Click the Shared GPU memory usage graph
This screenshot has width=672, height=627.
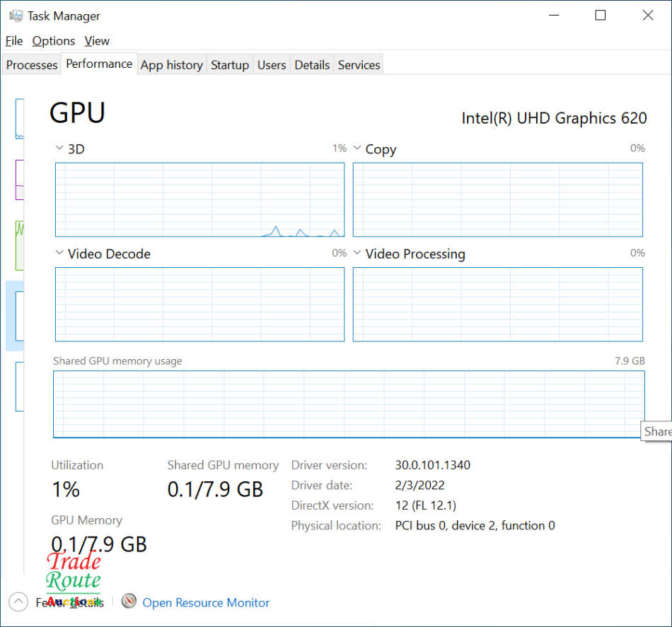(349, 404)
